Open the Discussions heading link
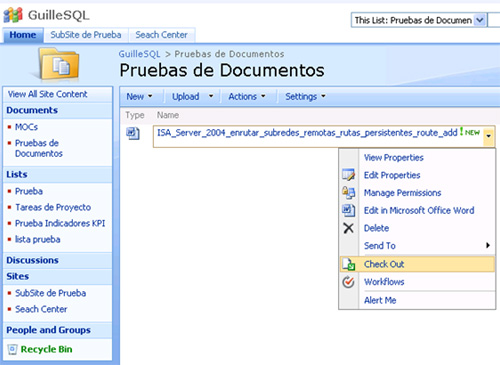 32,260
